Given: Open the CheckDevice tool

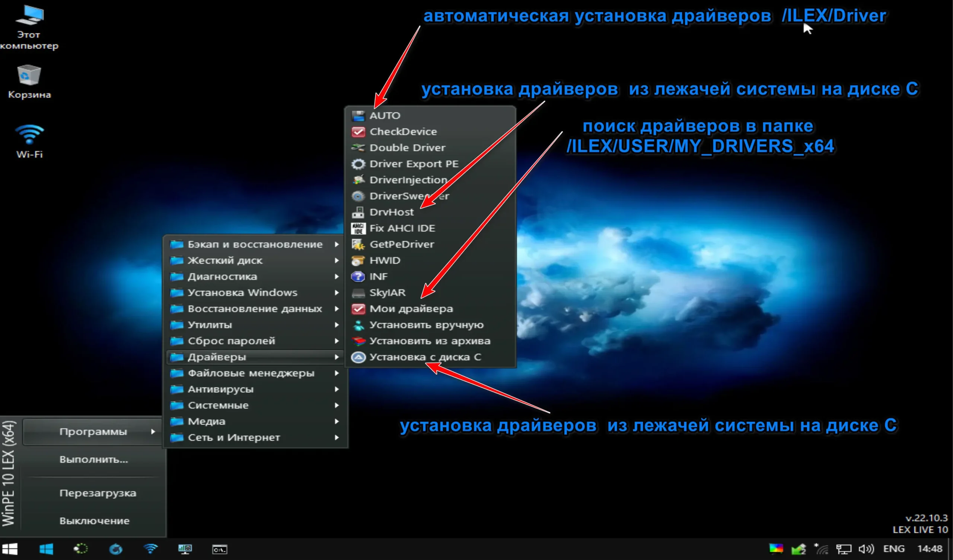Looking at the screenshot, I should [403, 132].
